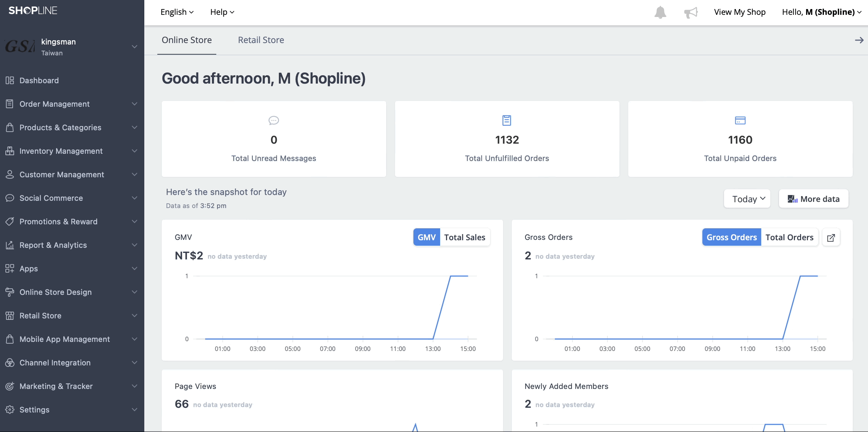Click the More data button

tap(813, 199)
